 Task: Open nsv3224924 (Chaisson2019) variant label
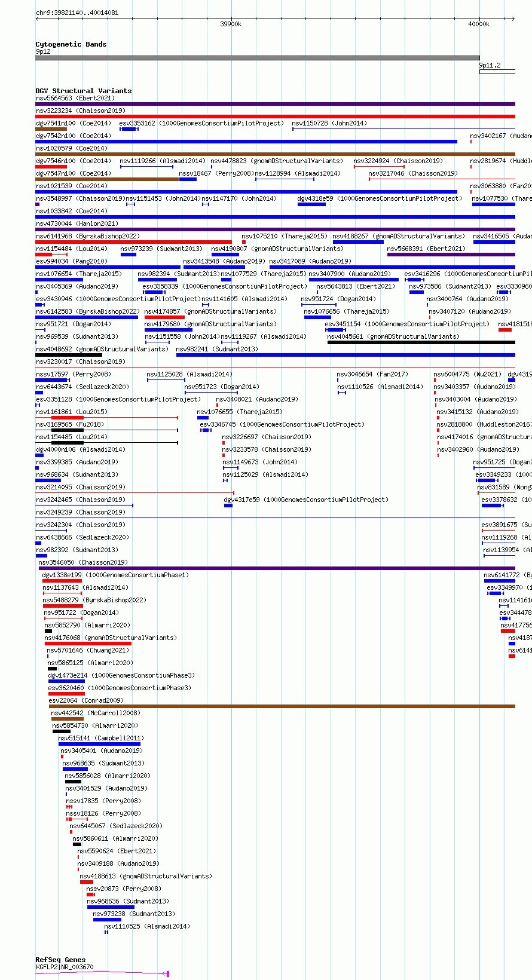tap(398, 161)
